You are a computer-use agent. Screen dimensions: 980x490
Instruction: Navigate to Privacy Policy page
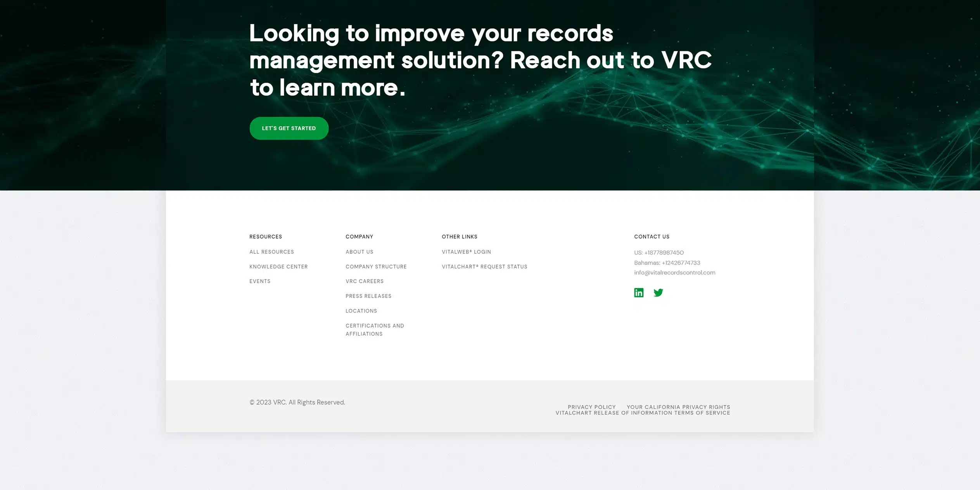591,407
